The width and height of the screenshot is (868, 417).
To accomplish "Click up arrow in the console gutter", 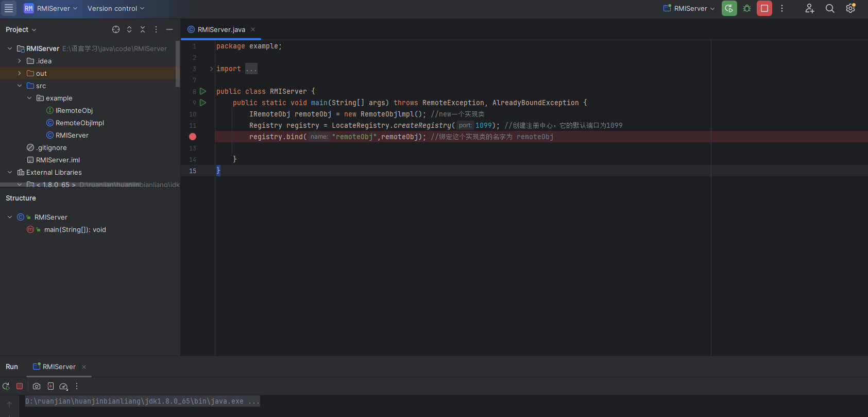I will pos(9,405).
